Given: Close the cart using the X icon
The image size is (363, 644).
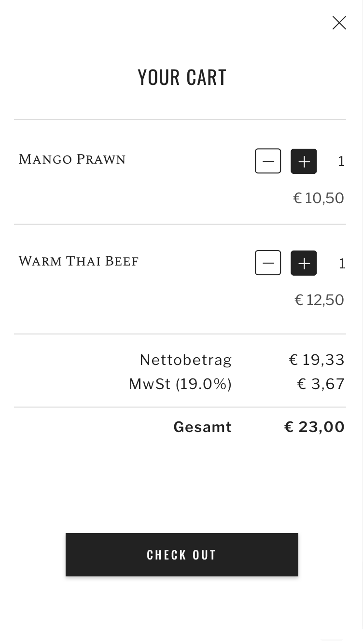Looking at the screenshot, I should [x=339, y=23].
